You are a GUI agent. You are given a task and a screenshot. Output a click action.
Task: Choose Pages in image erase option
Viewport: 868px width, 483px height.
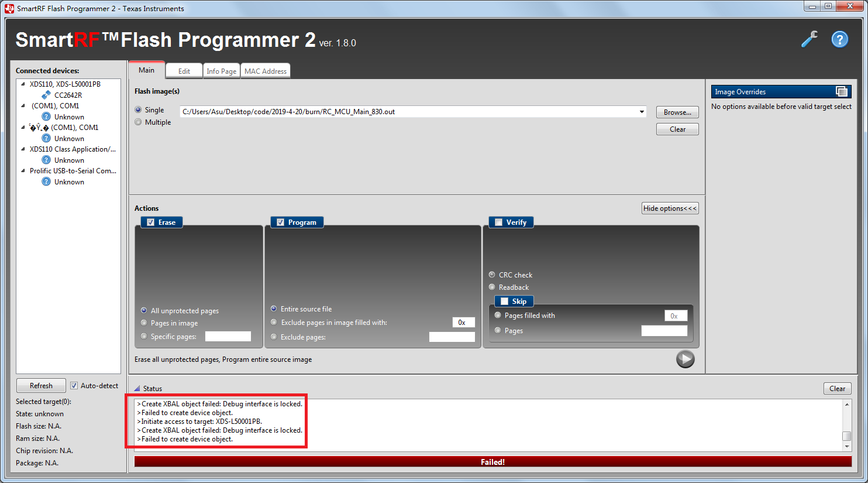pyautogui.click(x=144, y=323)
